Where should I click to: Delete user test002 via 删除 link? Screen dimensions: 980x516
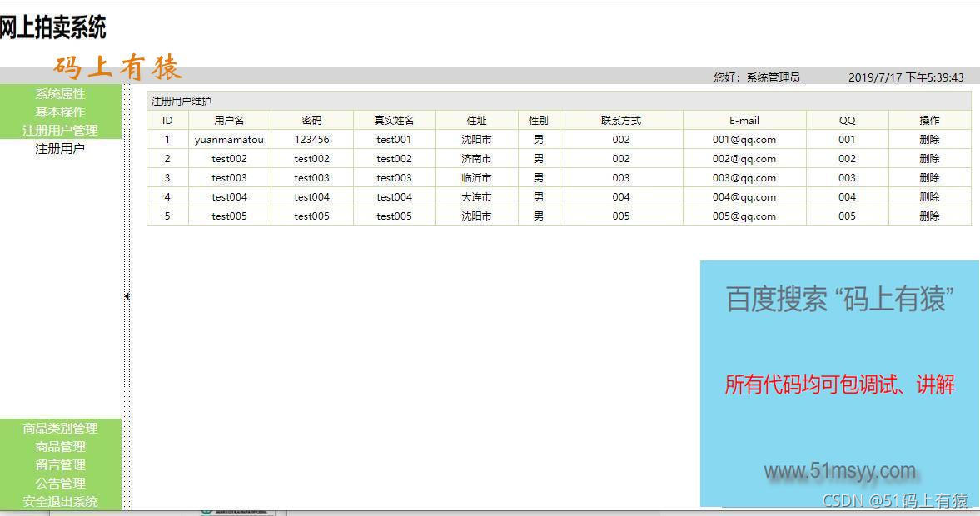coord(929,159)
